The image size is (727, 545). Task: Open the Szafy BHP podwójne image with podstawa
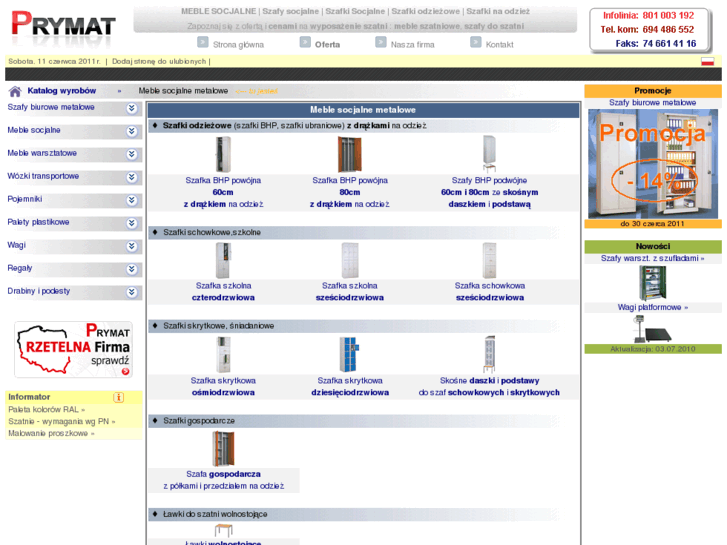point(489,154)
